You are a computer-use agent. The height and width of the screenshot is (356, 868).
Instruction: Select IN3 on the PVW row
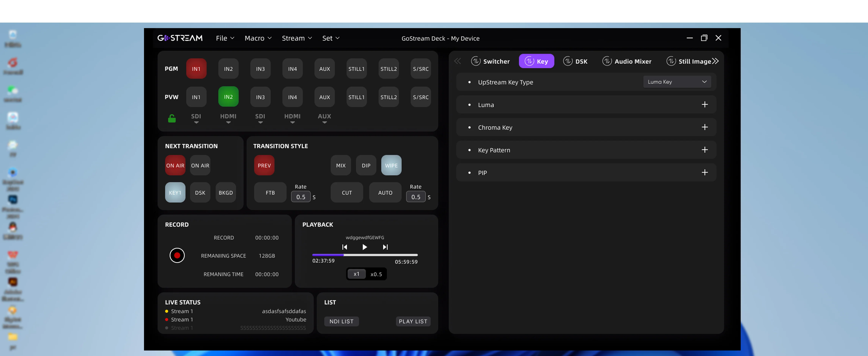260,97
